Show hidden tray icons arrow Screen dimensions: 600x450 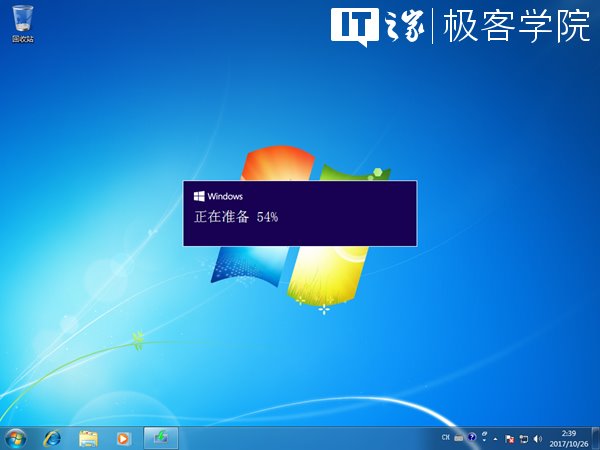click(496, 439)
